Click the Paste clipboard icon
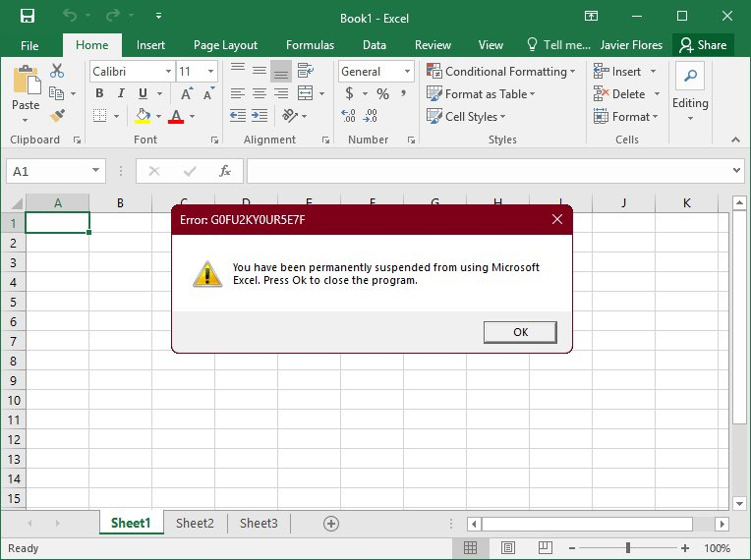 point(27,80)
